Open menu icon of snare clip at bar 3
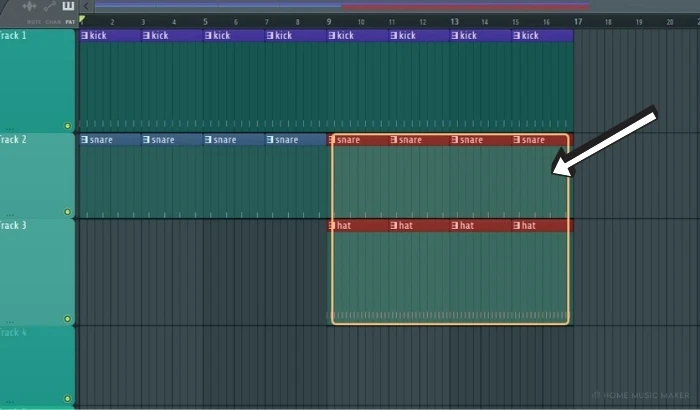Screen dimensions: 700x410 (x=146, y=140)
